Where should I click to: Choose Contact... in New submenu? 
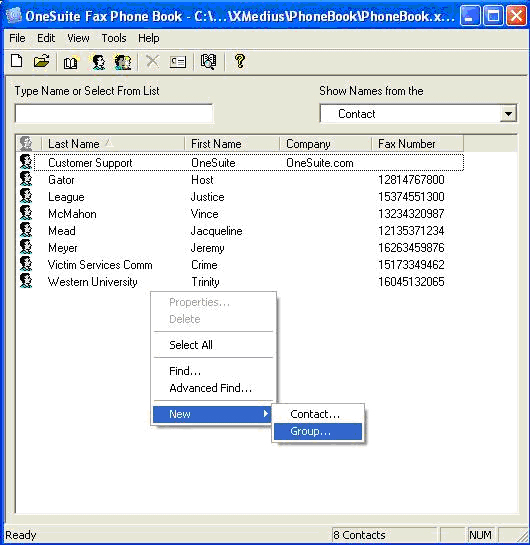coord(318,414)
